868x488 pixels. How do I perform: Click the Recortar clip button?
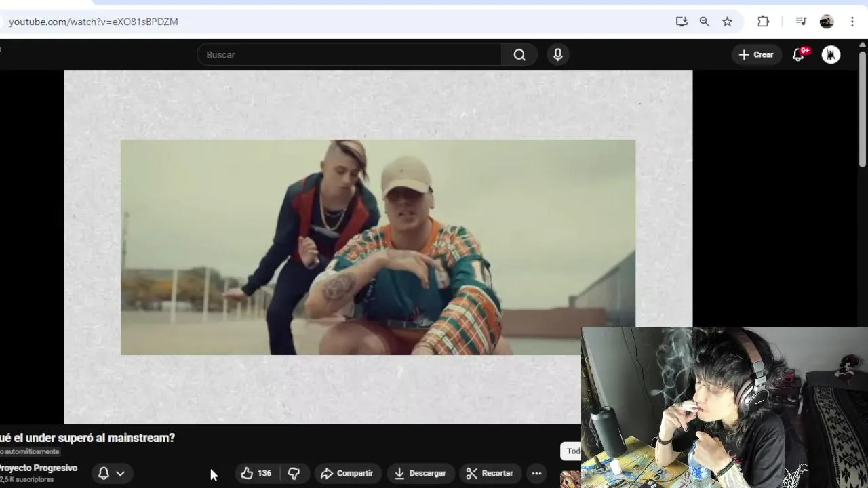490,473
